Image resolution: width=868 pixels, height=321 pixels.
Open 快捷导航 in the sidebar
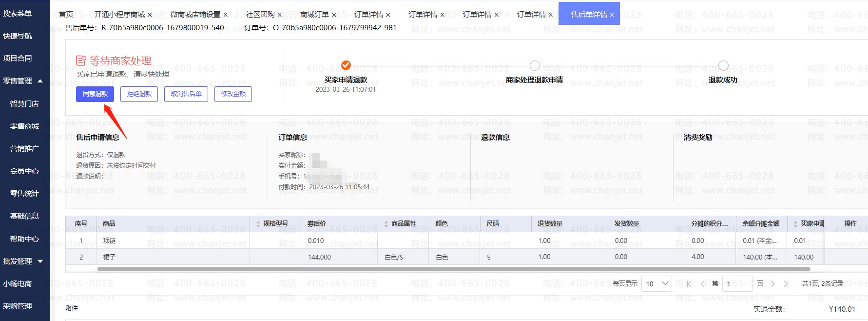[18, 36]
